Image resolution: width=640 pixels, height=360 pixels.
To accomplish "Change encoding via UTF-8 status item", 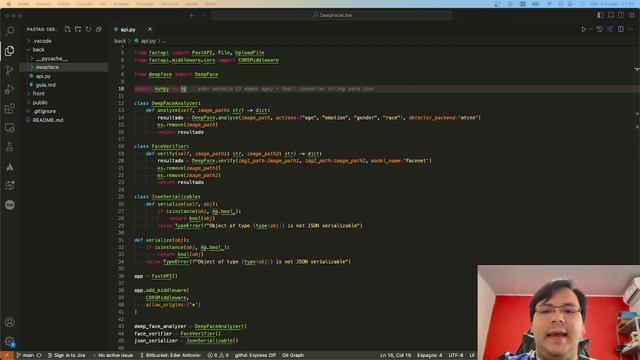I will pos(456,355).
